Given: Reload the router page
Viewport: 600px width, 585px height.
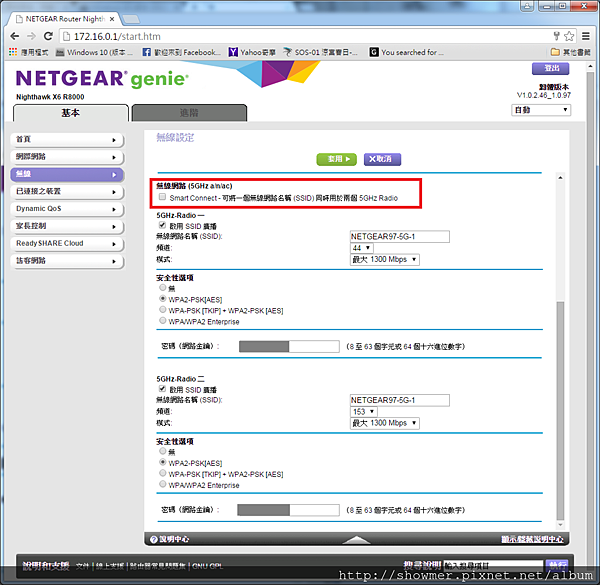Looking at the screenshot, I should point(48,36).
